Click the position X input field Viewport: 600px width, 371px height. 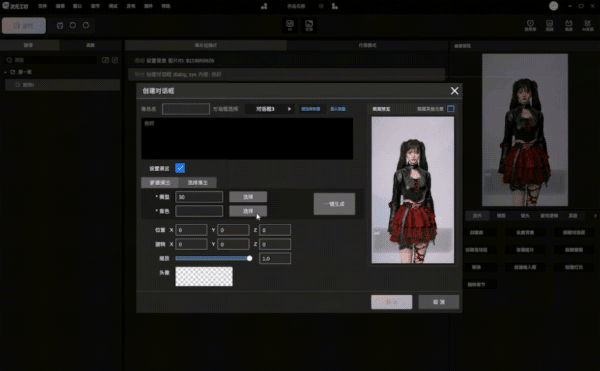point(191,230)
